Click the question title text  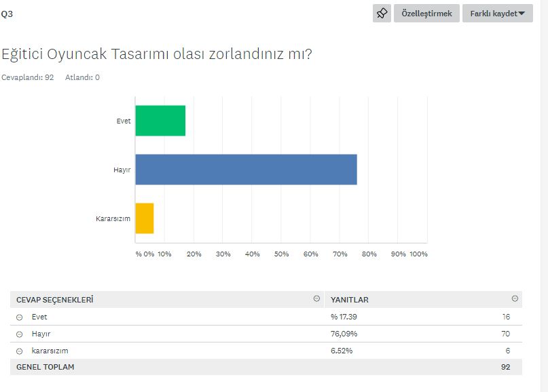(x=157, y=54)
